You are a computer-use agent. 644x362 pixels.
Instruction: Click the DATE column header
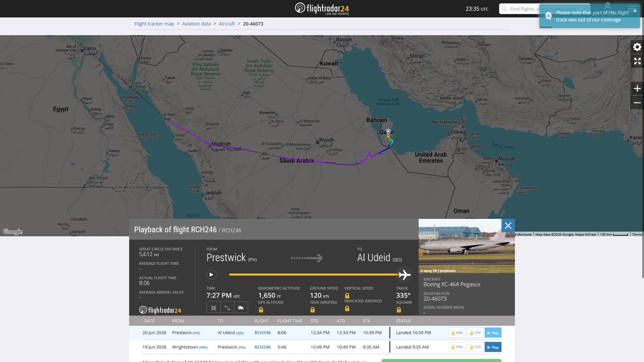point(149,321)
